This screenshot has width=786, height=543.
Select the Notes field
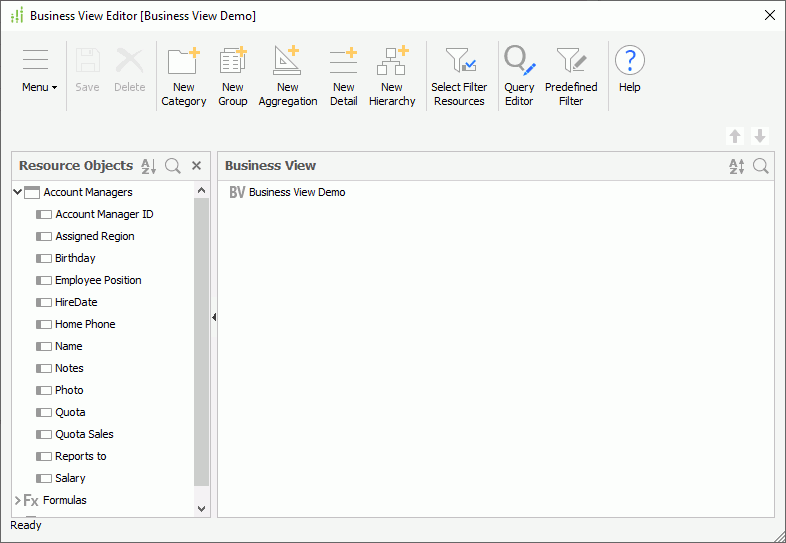69,369
